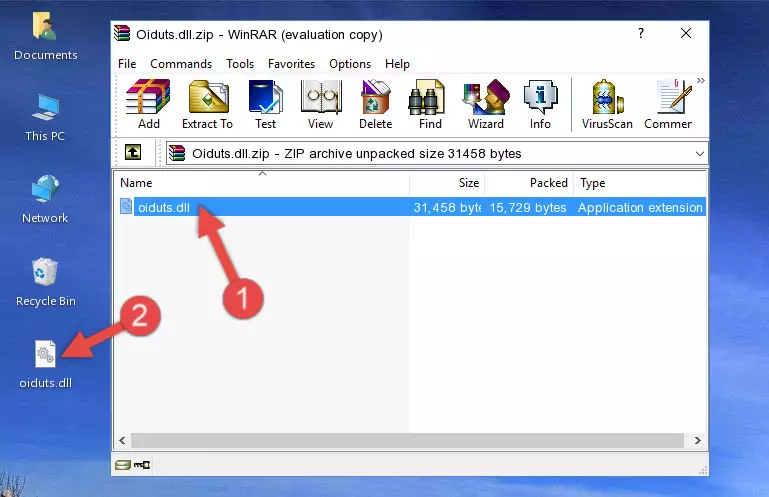
Task: Click the Application extension type cell
Action: 640,208
